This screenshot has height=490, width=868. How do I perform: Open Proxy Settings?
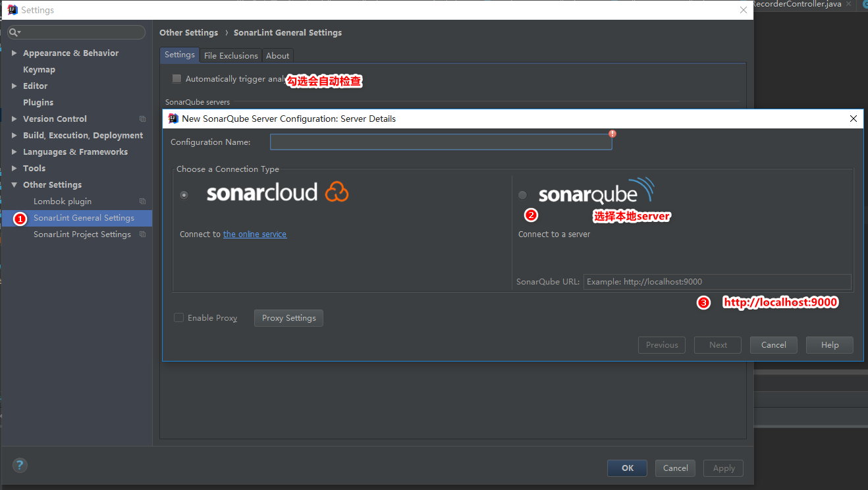point(288,317)
